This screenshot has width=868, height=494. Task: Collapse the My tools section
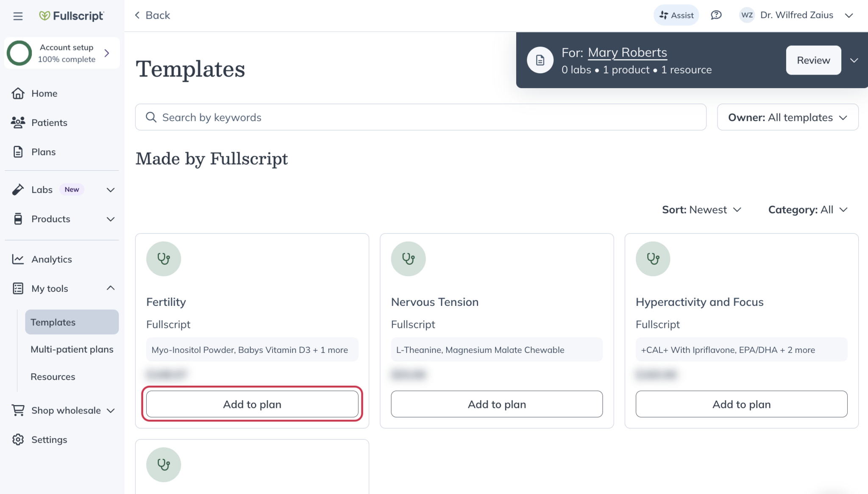click(x=110, y=288)
